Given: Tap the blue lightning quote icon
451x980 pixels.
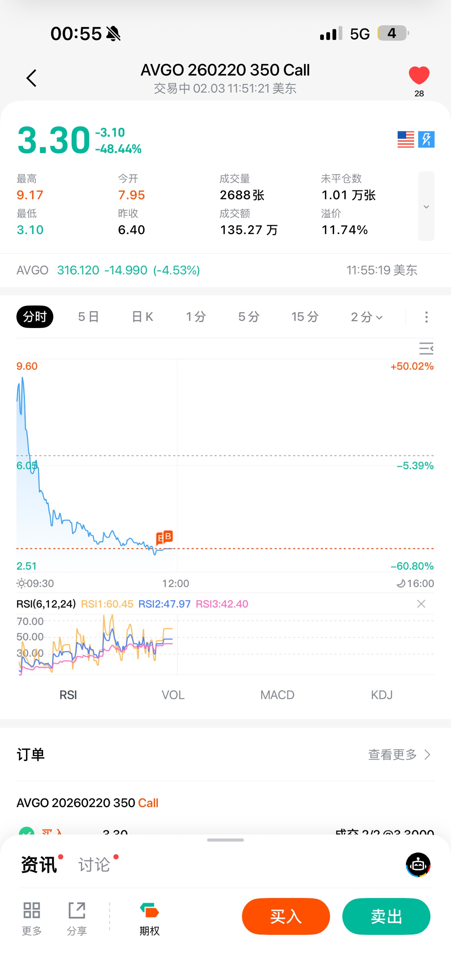Looking at the screenshot, I should coord(426,139).
